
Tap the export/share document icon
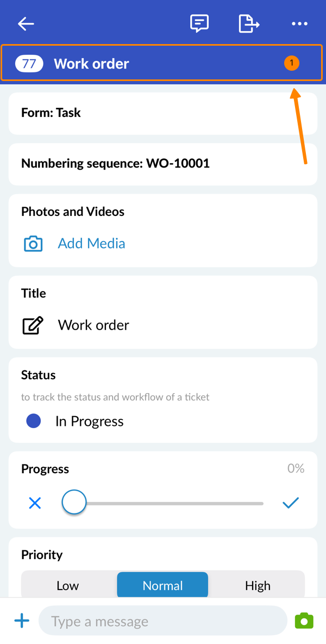point(249,23)
